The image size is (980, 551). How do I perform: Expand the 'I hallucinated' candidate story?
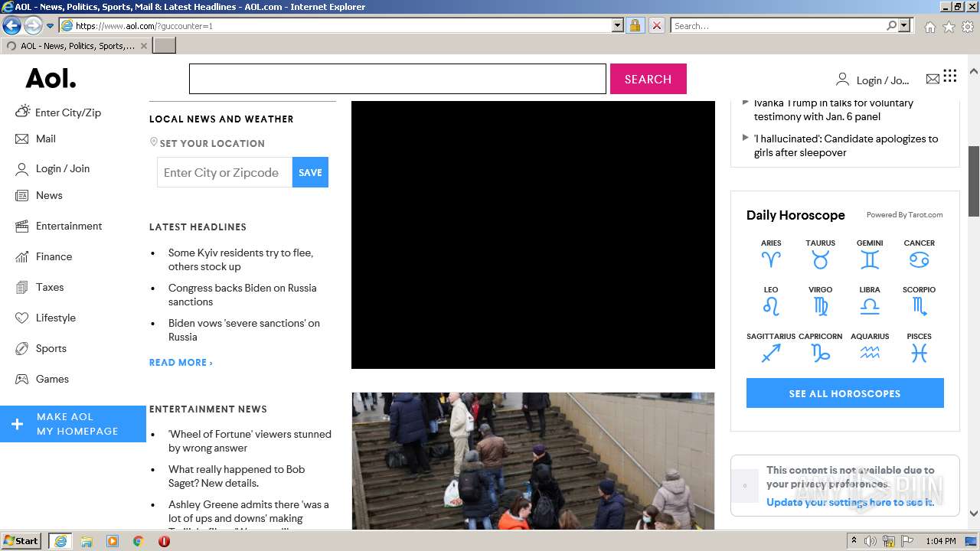point(746,138)
